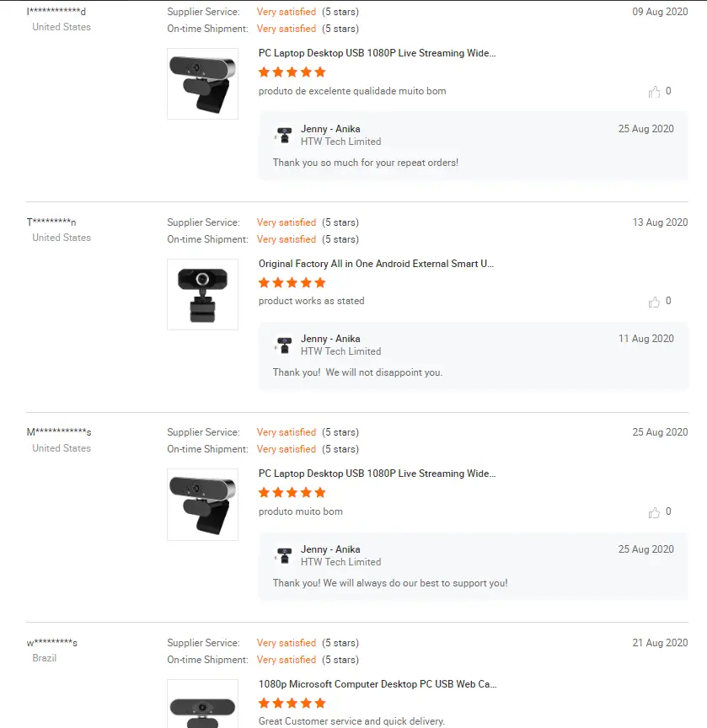Click seller avatar in 'always do our best' reply
Image resolution: width=707 pixels, height=728 pixels.
tap(284, 555)
